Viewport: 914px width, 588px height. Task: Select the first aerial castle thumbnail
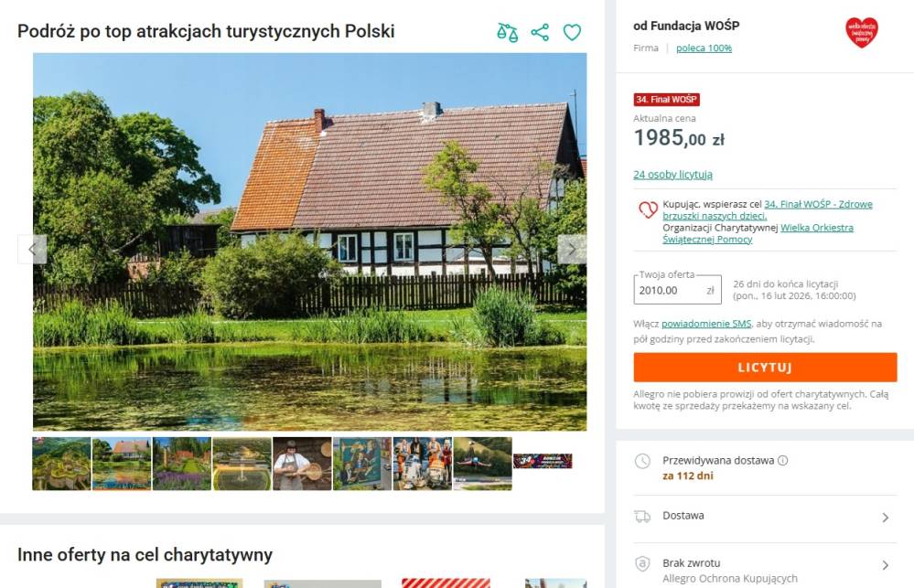coord(62,464)
